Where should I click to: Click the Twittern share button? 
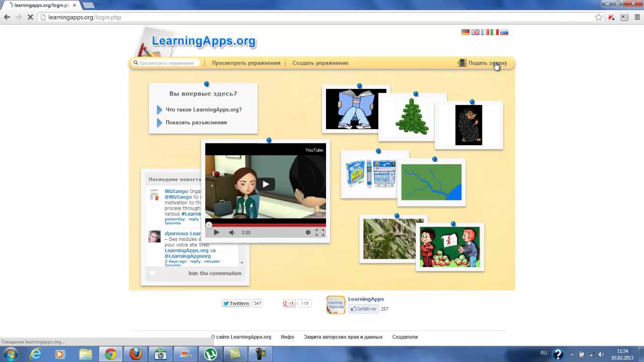pos(236,303)
